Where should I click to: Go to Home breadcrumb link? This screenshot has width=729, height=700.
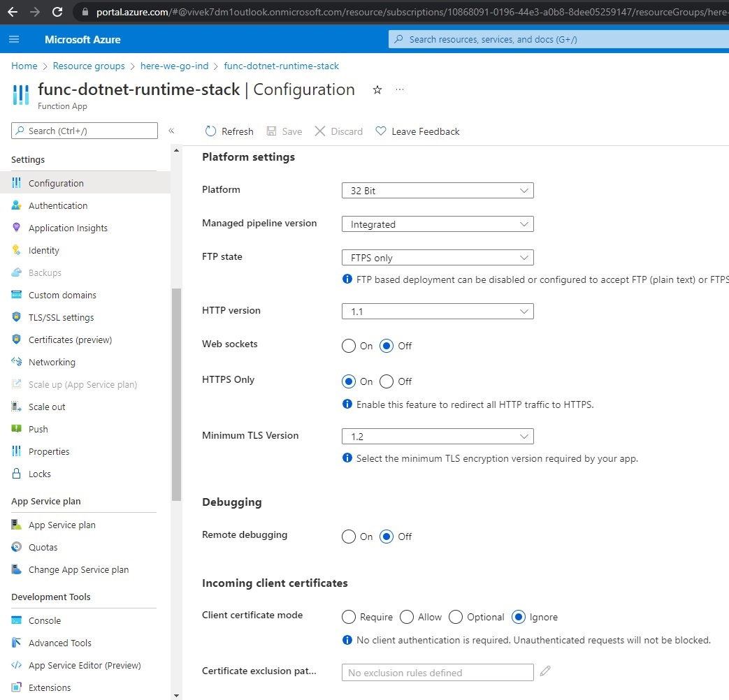[24, 66]
